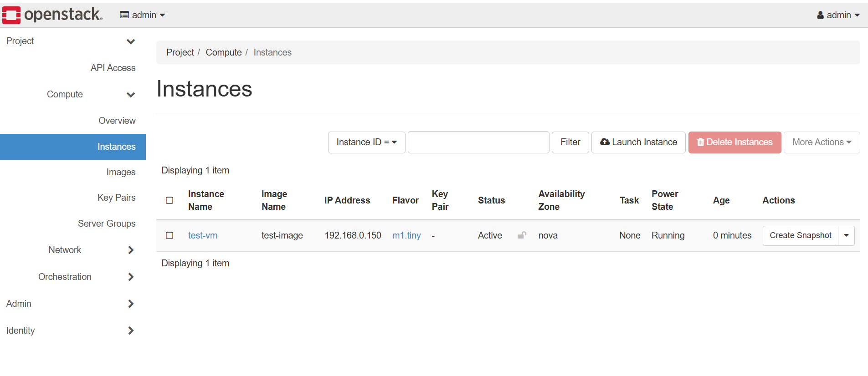
Task: Click the Compute breadcrumb link
Action: pos(224,52)
